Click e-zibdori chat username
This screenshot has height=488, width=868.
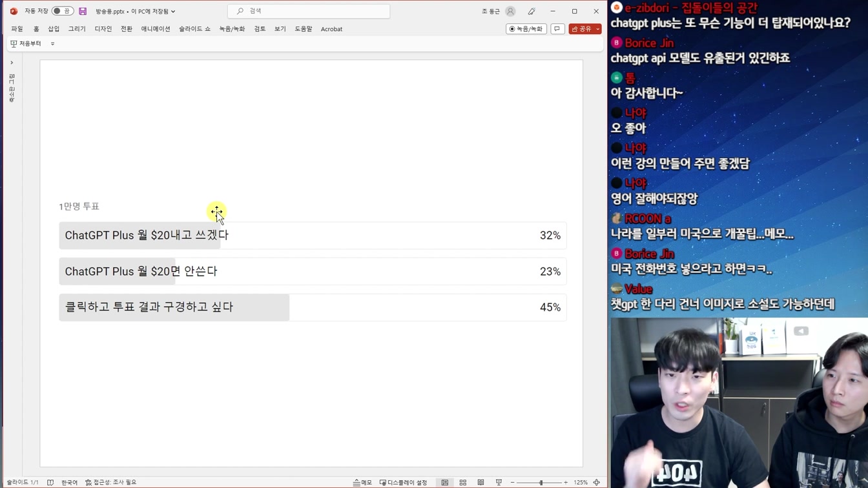pos(691,8)
